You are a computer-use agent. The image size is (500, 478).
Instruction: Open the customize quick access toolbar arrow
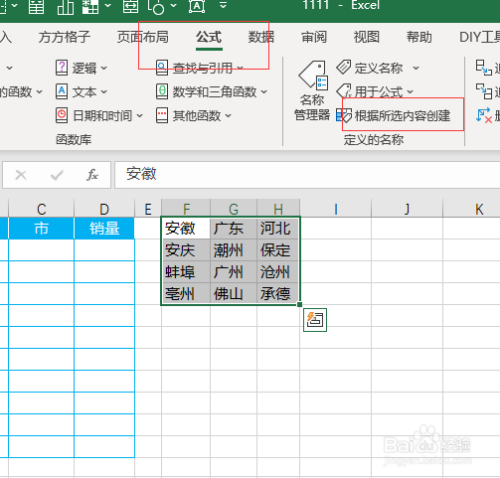click(x=223, y=5)
